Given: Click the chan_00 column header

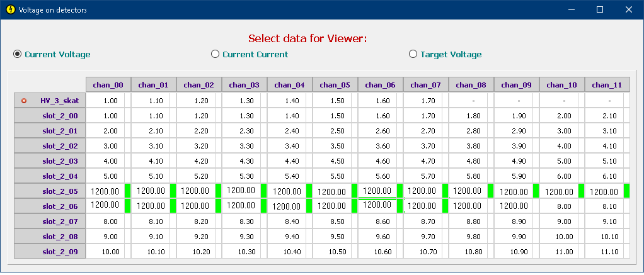Looking at the screenshot, I should pos(108,85).
